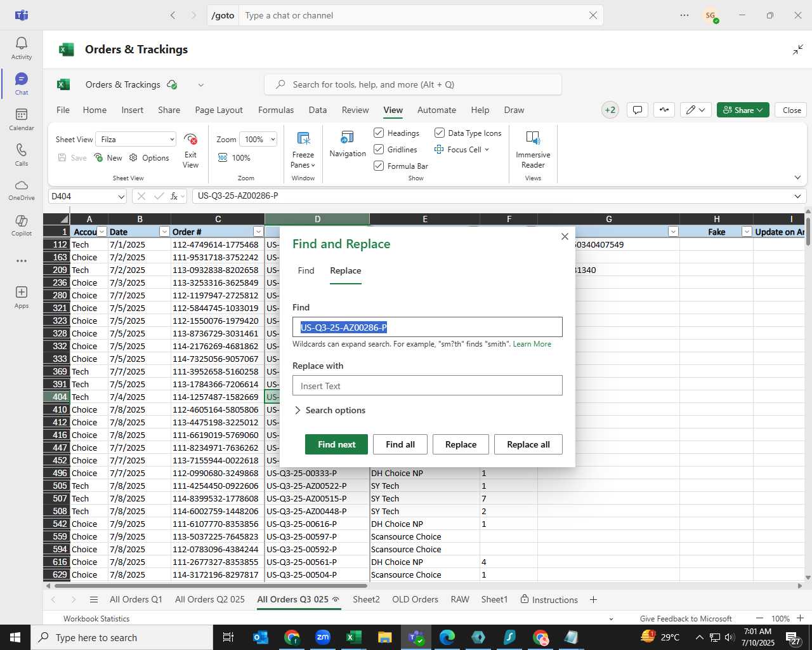Open the All Orders Q1 sheet tab

coord(136,599)
